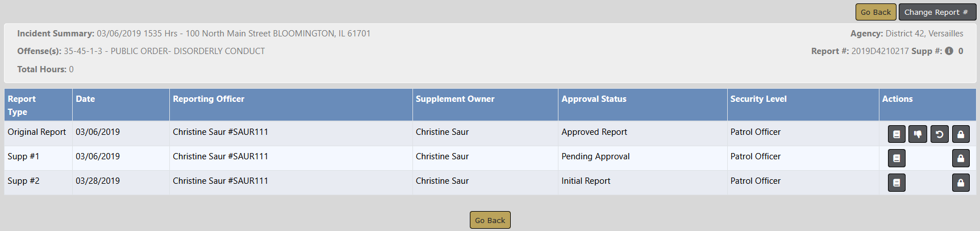Click the info icon beside Supp #
The width and height of the screenshot is (980, 231).
[949, 51]
